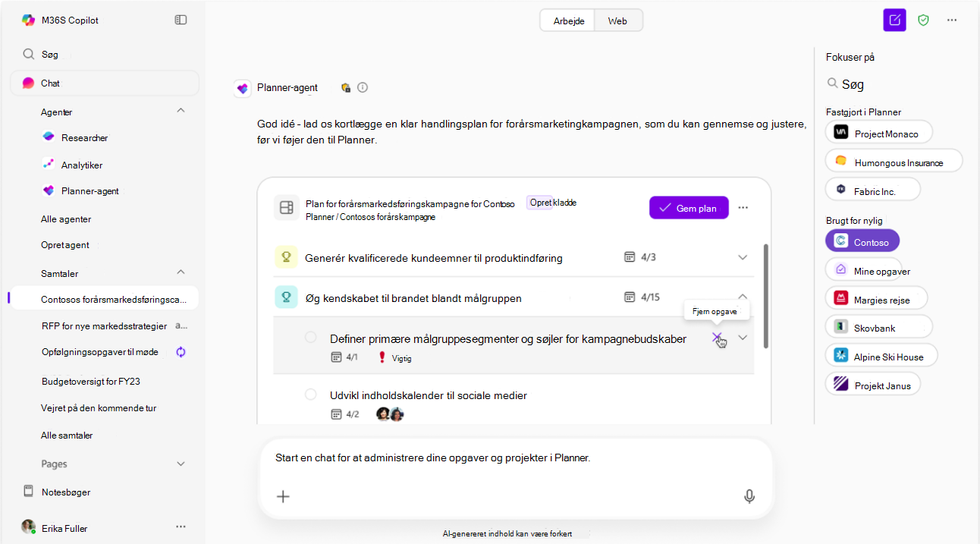
Task: Click the calendar date 4/3
Action: (x=640, y=257)
